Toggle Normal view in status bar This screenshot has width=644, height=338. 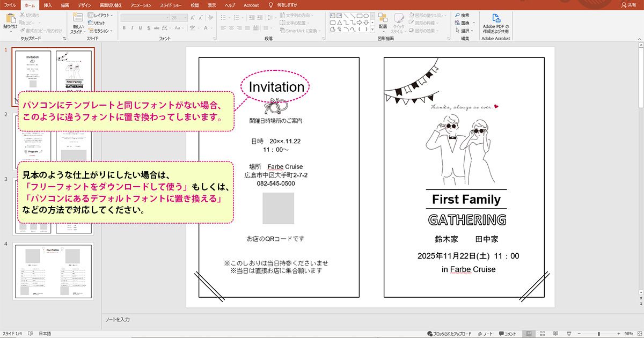click(x=530, y=334)
